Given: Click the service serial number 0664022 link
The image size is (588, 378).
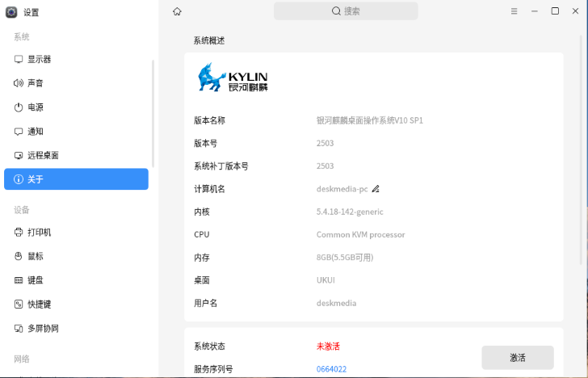Looking at the screenshot, I should (x=331, y=369).
